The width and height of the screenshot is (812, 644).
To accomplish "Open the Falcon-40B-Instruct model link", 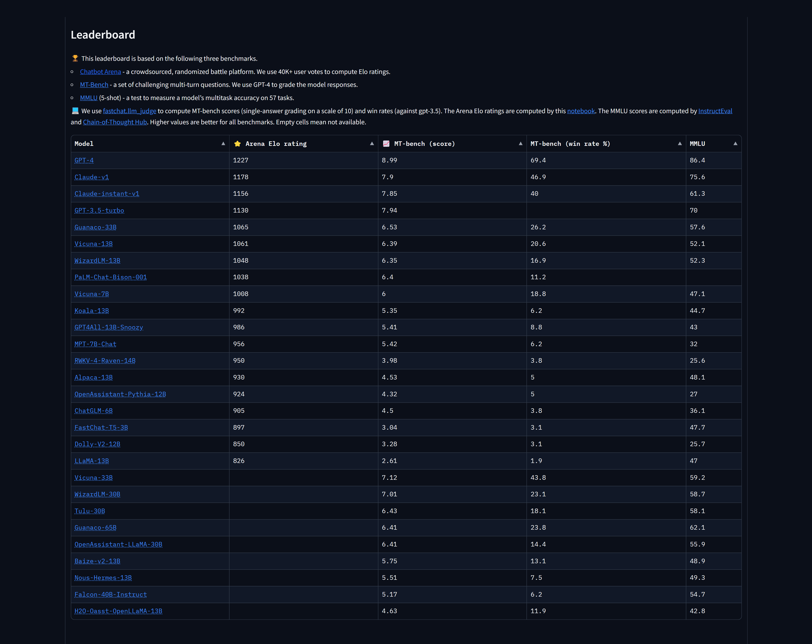I will [110, 595].
